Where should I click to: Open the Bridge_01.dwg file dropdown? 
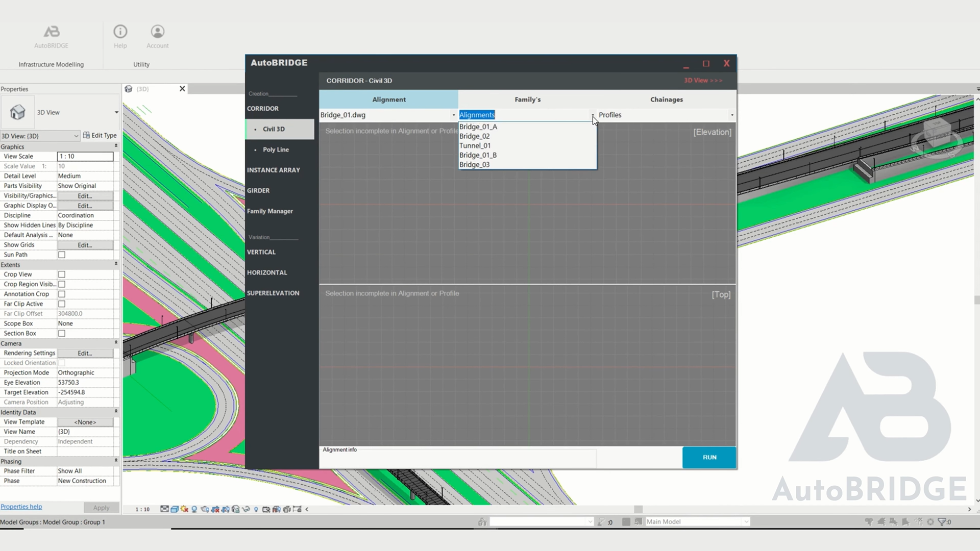point(453,115)
